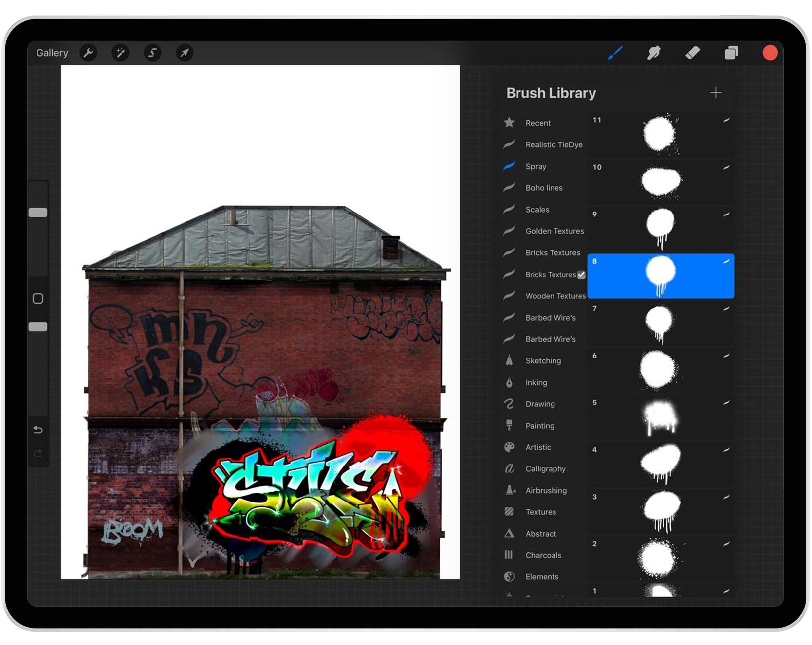812x645 pixels.
Task: Select the Smudge tool
Action: pyautogui.click(x=654, y=53)
